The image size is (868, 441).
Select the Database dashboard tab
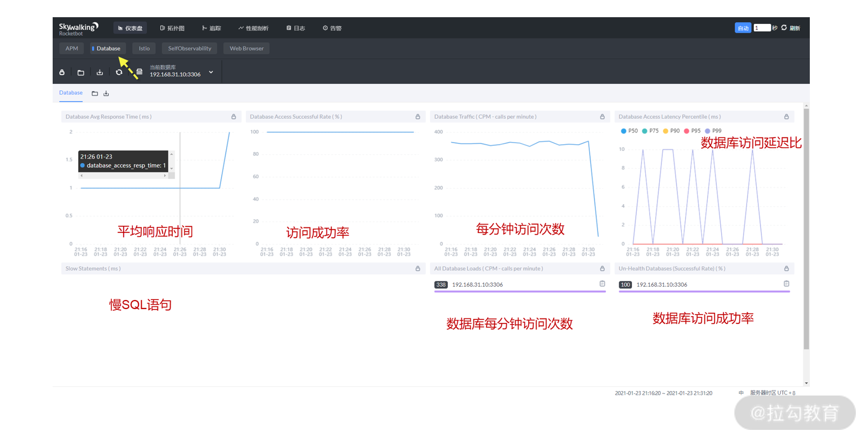click(x=108, y=48)
